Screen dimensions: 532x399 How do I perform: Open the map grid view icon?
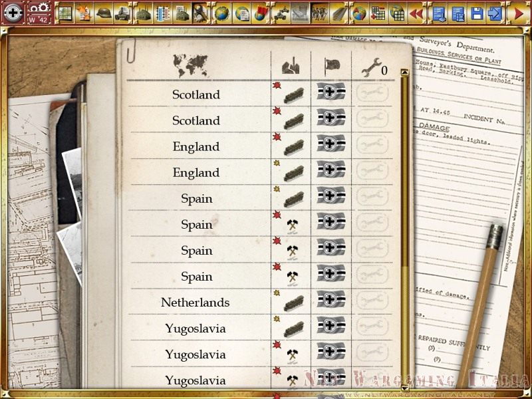coord(65,13)
